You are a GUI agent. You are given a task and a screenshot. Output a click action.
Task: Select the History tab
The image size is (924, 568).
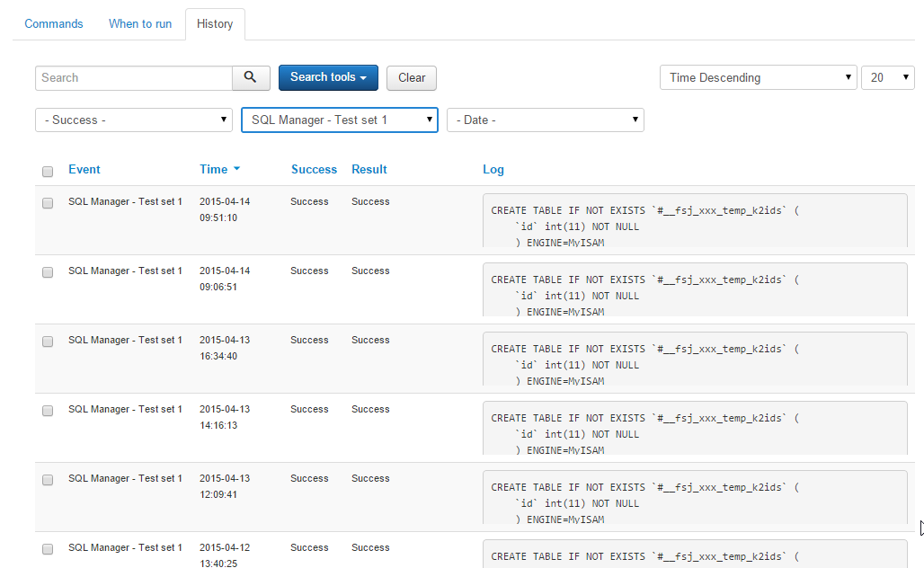click(215, 24)
